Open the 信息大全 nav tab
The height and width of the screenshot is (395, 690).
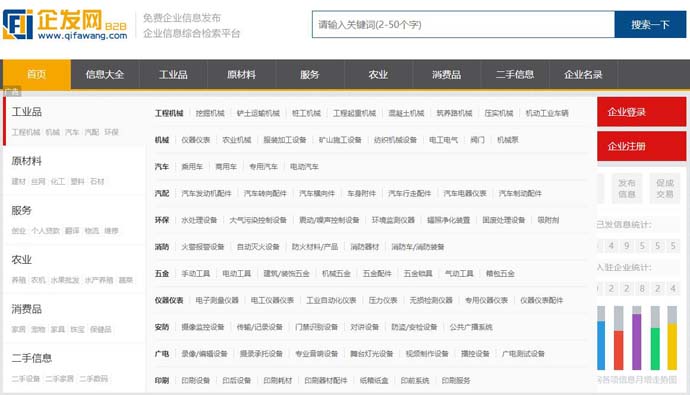click(105, 74)
